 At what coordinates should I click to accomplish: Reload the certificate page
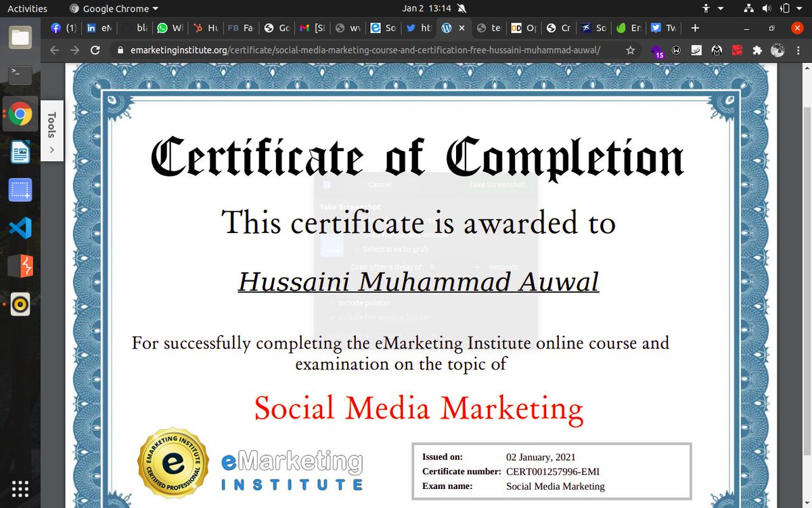point(95,50)
